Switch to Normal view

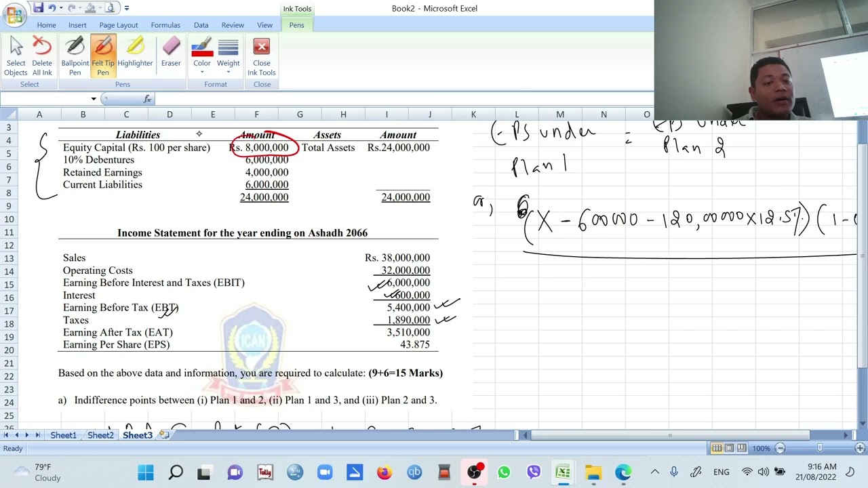point(716,448)
